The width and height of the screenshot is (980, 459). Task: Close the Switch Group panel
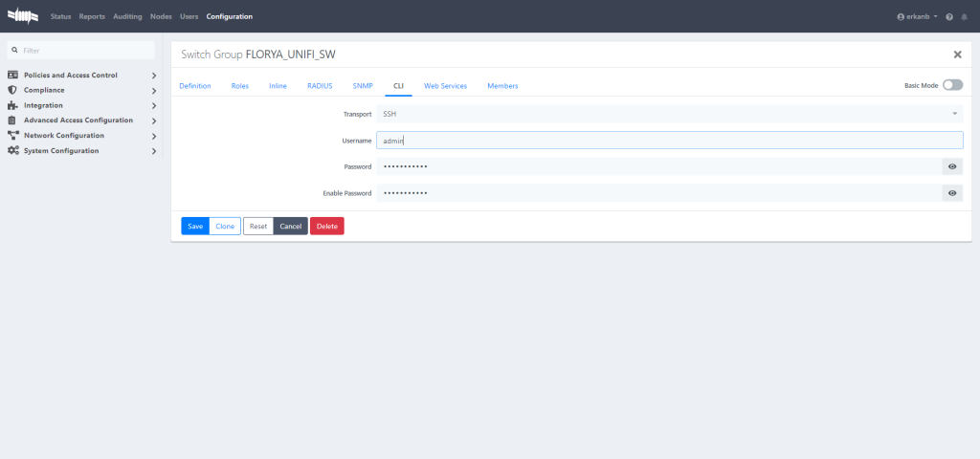point(957,55)
